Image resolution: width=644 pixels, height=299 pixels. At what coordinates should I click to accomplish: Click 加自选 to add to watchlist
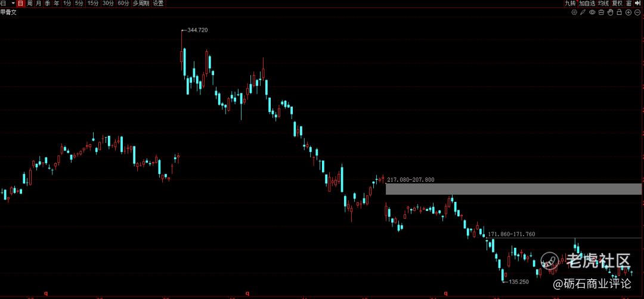(x=587, y=4)
